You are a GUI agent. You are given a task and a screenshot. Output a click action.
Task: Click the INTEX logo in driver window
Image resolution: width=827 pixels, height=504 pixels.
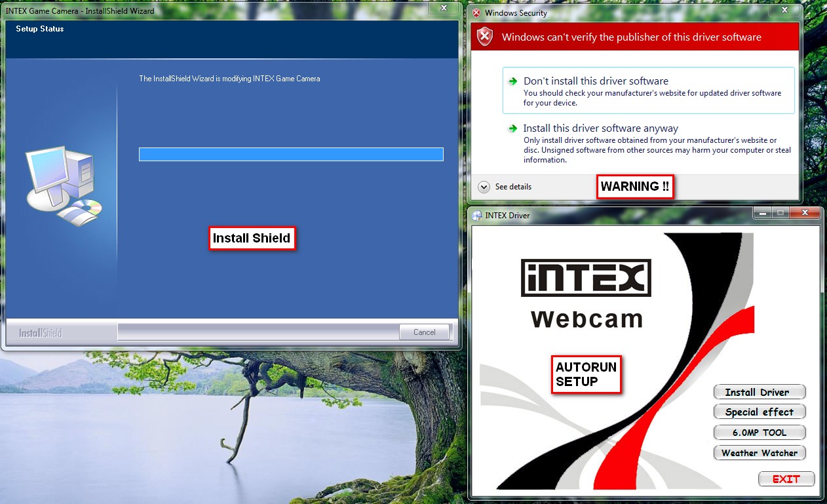586,278
